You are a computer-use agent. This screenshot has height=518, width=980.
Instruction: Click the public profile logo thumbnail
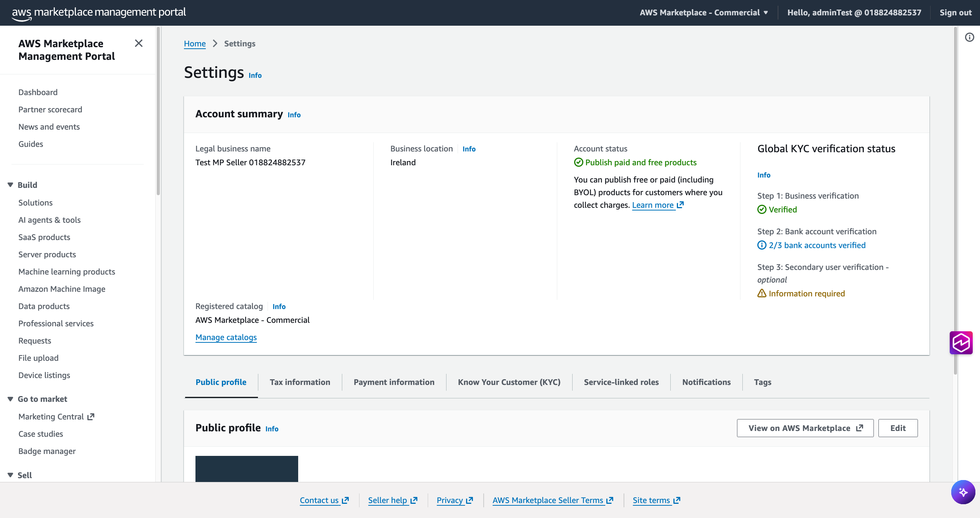[x=247, y=469]
